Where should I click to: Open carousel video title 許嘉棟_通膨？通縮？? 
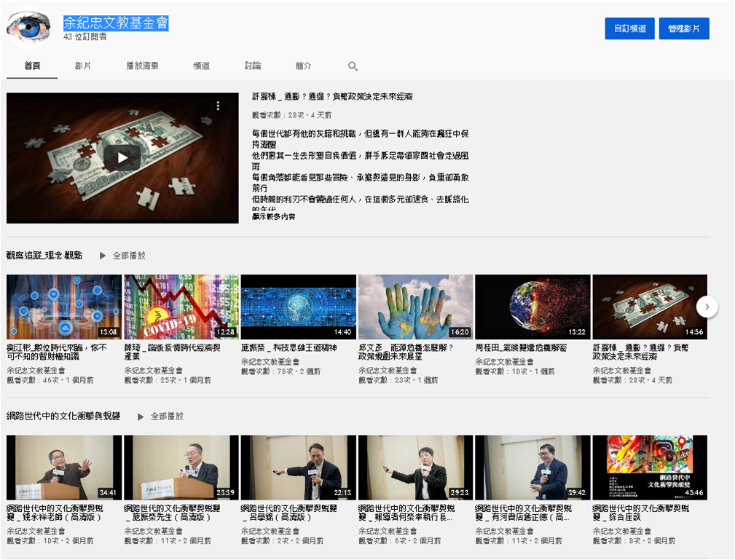[x=641, y=352]
